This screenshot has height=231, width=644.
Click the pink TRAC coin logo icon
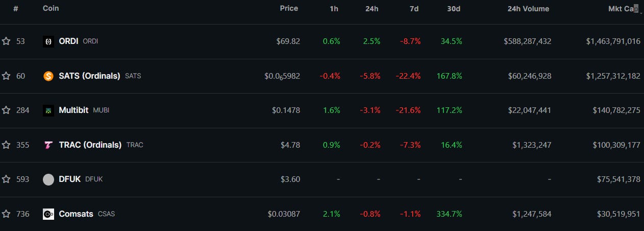click(48, 145)
